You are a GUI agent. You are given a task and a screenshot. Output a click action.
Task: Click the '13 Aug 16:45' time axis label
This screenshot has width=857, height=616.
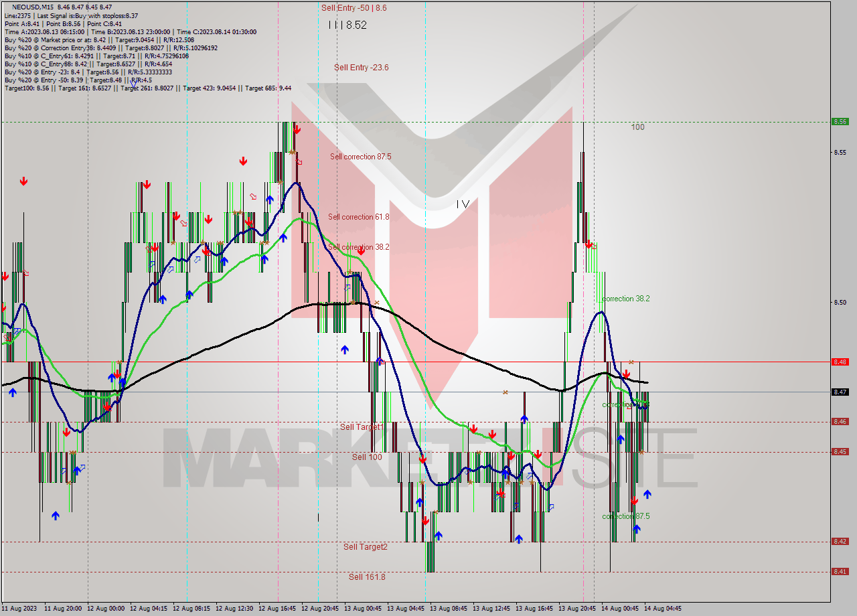[x=534, y=609]
